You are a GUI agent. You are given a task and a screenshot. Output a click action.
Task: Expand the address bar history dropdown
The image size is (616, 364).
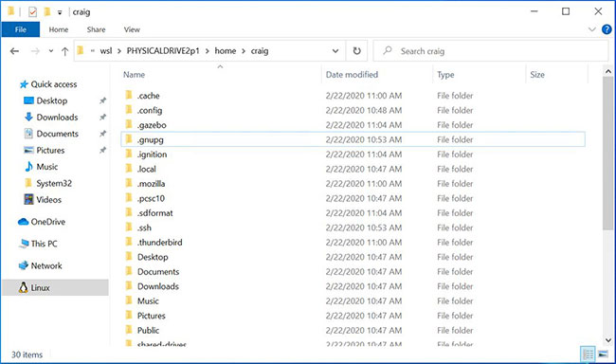click(335, 51)
